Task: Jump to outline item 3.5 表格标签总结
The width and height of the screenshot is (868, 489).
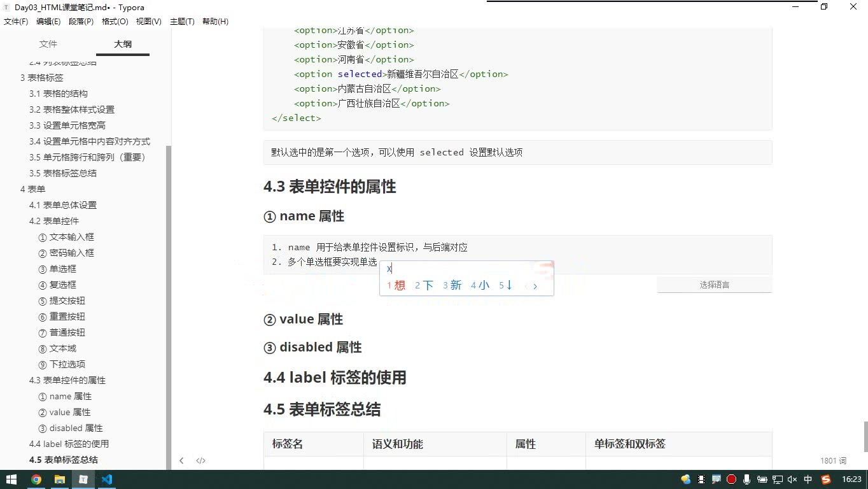Action: pos(63,173)
